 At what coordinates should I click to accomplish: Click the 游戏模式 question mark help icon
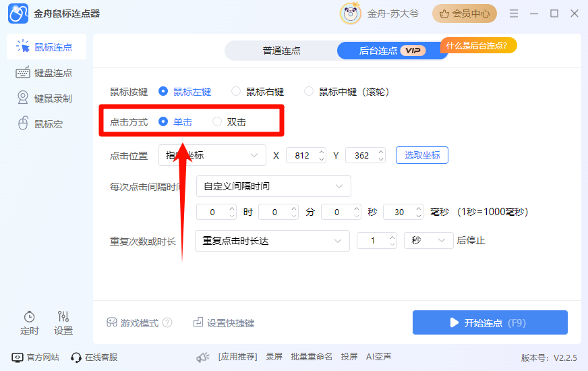click(167, 322)
